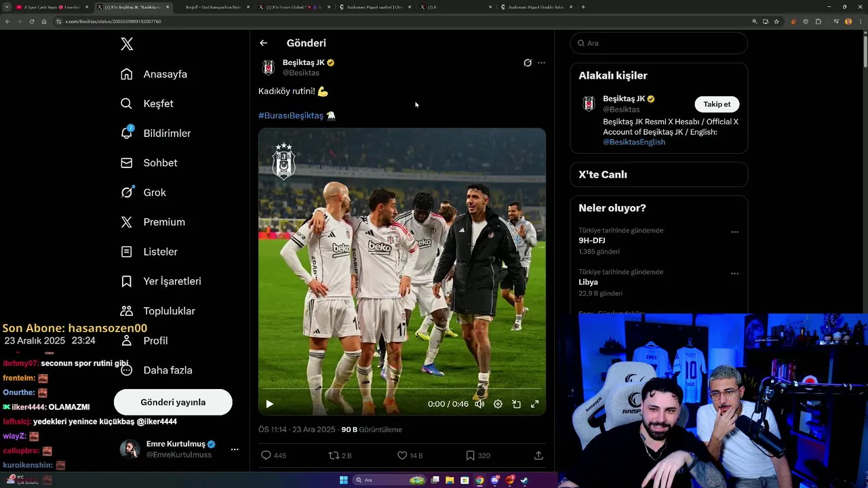
Task: Click the 90 B Görüntüleme view count
Action: tap(372, 430)
